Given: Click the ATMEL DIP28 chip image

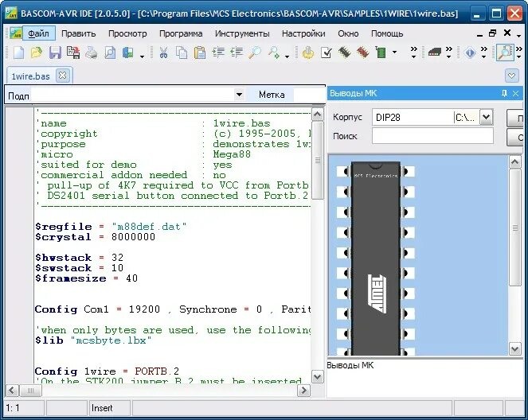Looking at the screenshot, I should pyautogui.click(x=375, y=259).
